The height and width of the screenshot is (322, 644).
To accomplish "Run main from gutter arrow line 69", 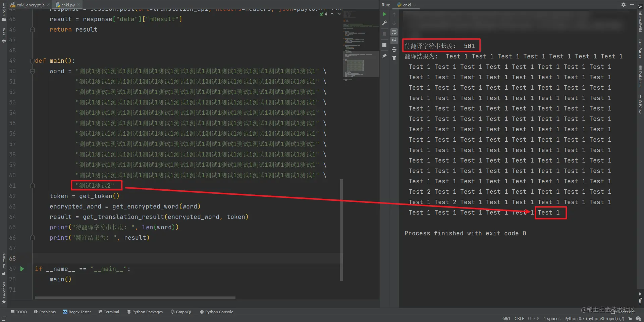I will pyautogui.click(x=22, y=269).
